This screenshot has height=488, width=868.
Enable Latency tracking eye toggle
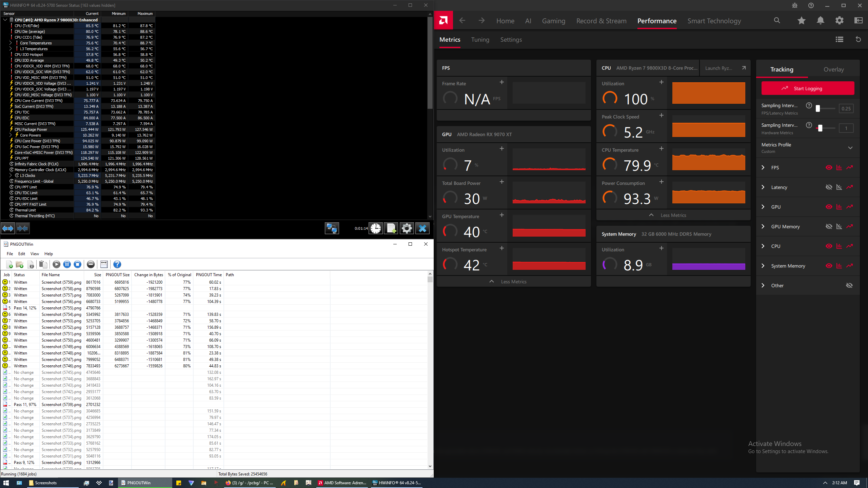click(829, 187)
